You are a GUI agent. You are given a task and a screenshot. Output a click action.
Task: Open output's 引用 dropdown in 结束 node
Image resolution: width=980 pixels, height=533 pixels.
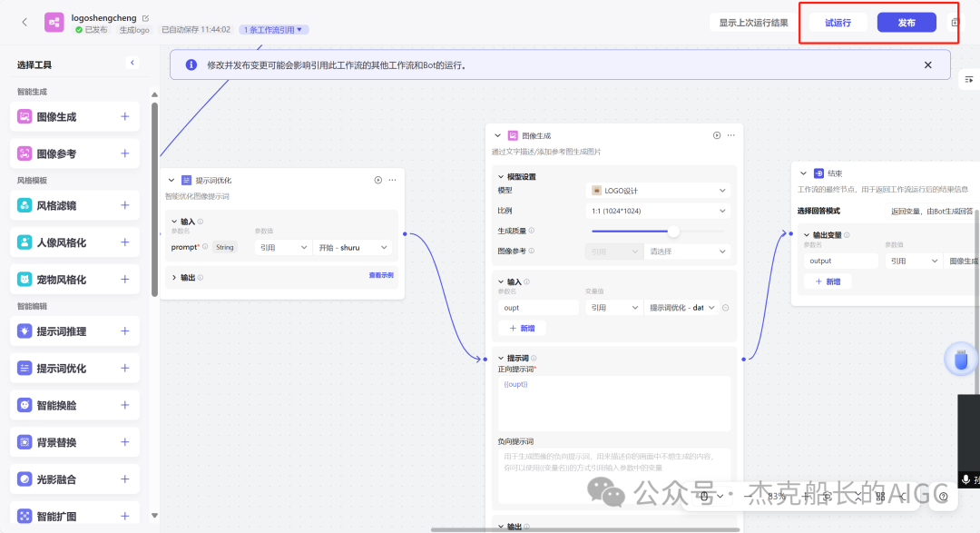(913, 261)
